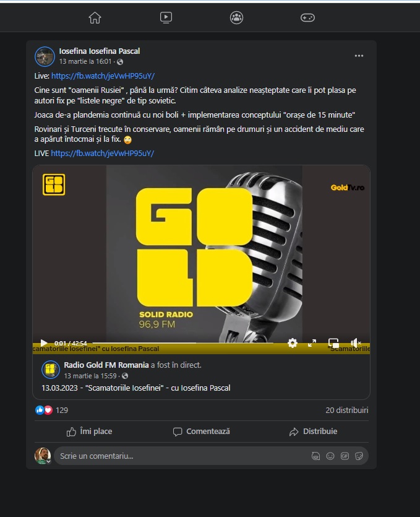Open Radio Gold FM Romania page

tap(106, 365)
